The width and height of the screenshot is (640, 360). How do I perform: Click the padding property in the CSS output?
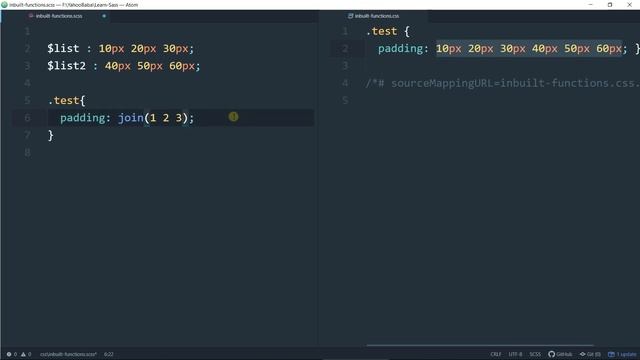pyautogui.click(x=401, y=49)
